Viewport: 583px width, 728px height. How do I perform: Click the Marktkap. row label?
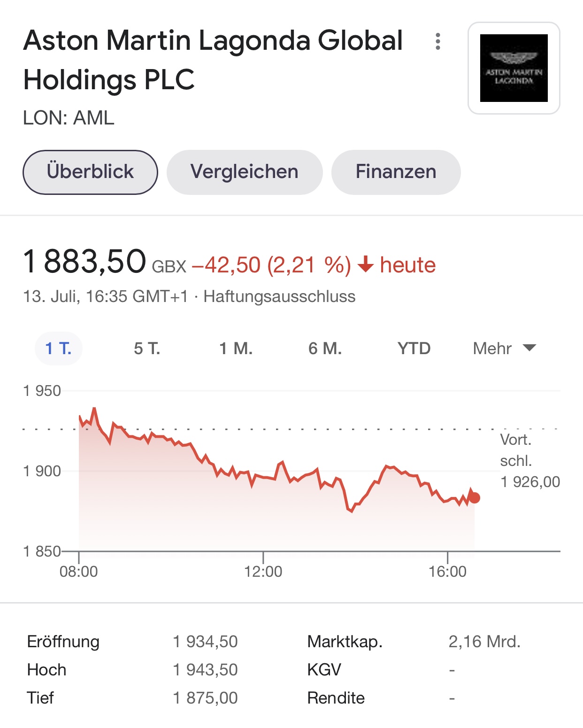point(345,642)
